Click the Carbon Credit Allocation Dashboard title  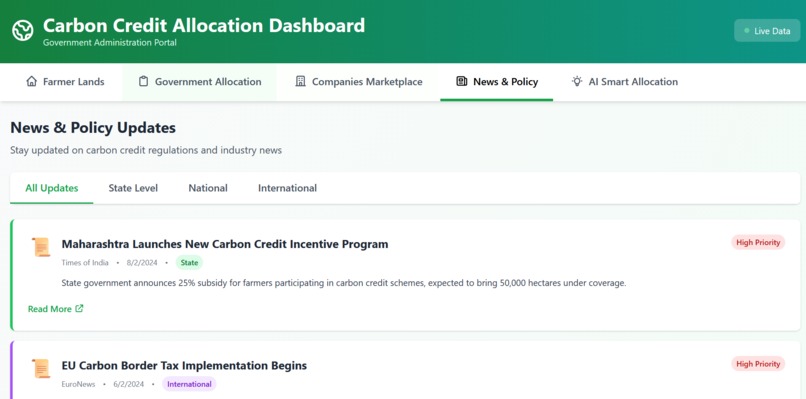tap(204, 25)
